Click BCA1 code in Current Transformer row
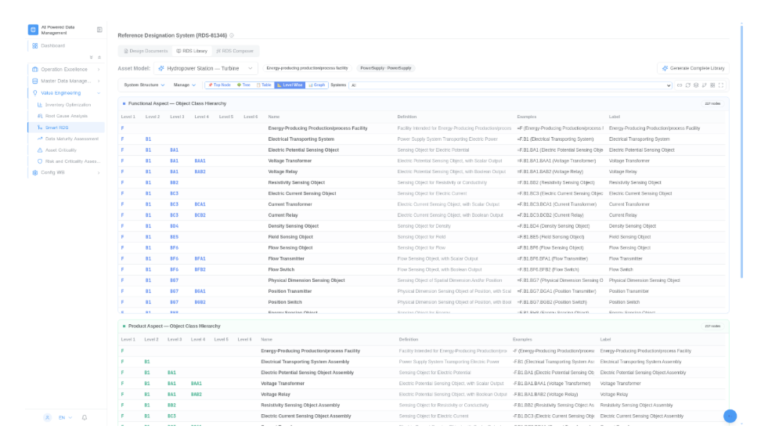Screen dimensions: 768x447 pos(200,204)
